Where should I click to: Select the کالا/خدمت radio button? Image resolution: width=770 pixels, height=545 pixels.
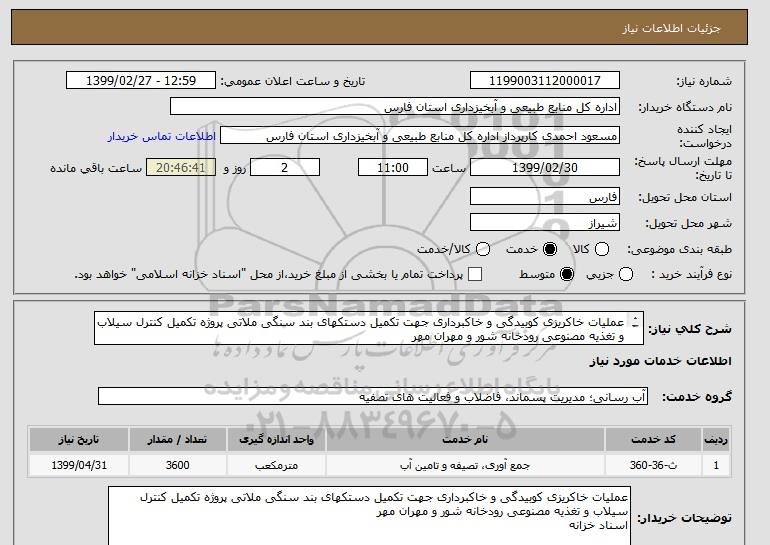(x=483, y=249)
